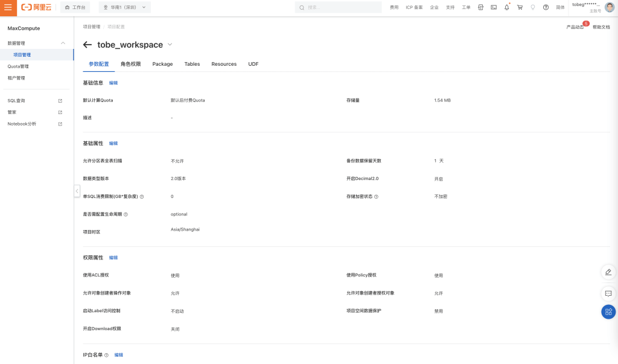Screen dimensions: 618x364
Task: Click help icon beside 单SQL消费限制
Action: [x=142, y=197]
